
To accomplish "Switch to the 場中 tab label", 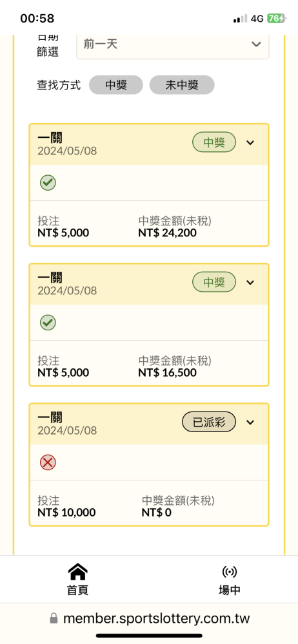I will (x=229, y=590).
